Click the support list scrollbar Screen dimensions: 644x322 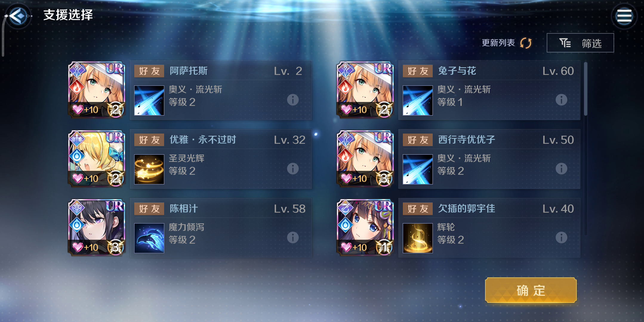coord(586,89)
